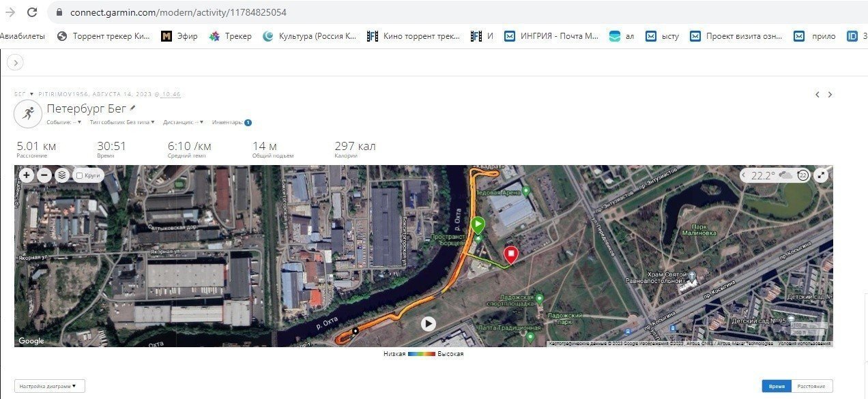
Task: Click the cloudy weather icon
Action: click(786, 175)
